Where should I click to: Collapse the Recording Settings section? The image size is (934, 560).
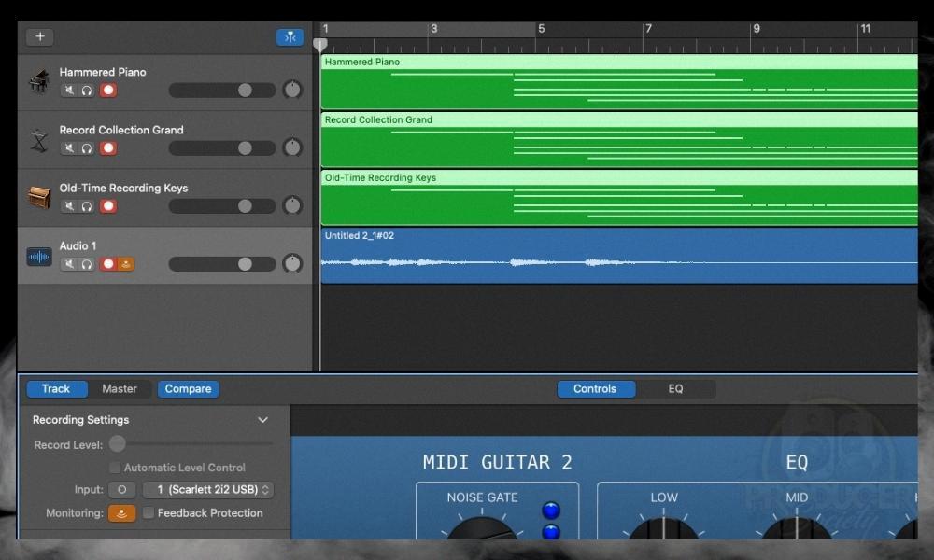262,419
